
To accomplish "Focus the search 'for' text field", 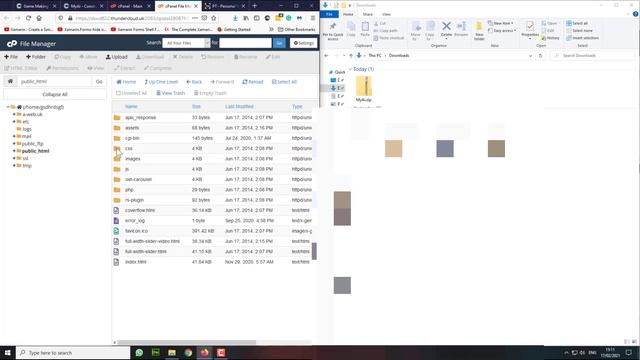I will tap(245, 43).
